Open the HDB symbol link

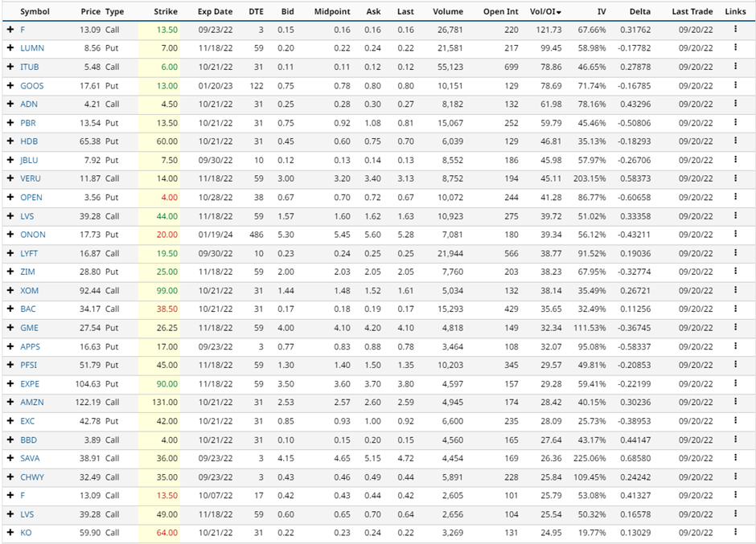point(29,141)
